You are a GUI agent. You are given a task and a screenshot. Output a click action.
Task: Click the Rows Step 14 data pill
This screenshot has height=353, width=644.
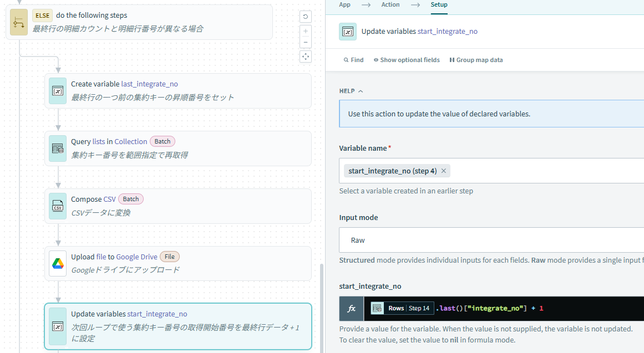pos(403,308)
